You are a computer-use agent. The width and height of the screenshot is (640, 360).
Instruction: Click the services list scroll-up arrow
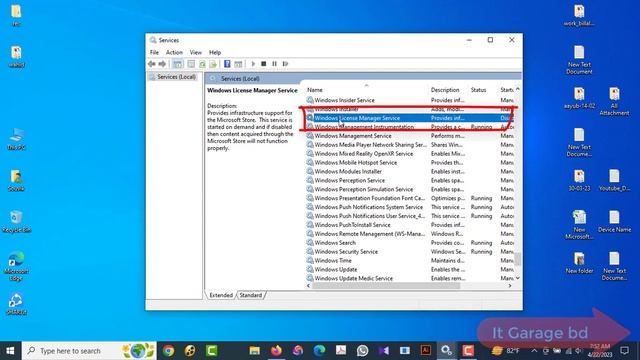click(x=518, y=89)
